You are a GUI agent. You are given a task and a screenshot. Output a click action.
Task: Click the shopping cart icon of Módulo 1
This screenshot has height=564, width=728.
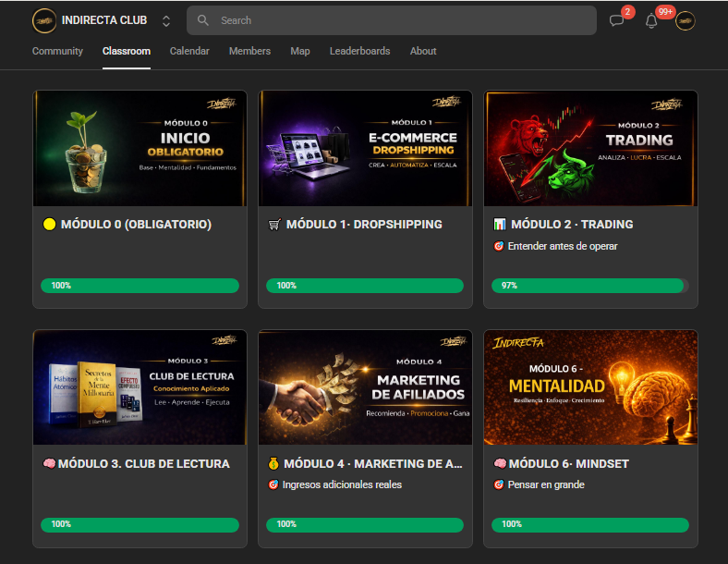tap(274, 225)
